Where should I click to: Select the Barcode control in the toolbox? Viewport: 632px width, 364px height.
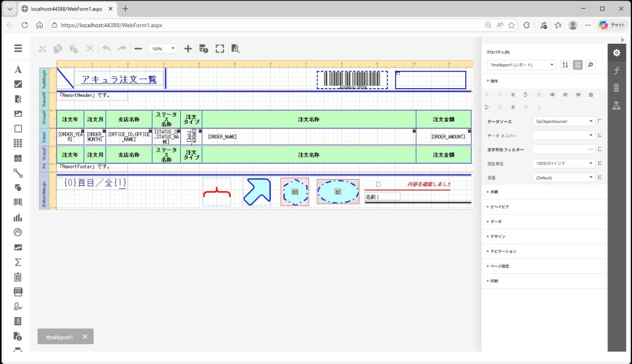[x=18, y=202]
